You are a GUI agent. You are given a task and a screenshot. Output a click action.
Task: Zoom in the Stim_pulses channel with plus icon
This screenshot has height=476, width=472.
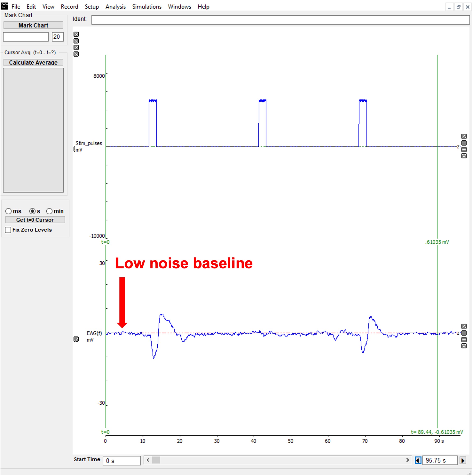point(464,143)
